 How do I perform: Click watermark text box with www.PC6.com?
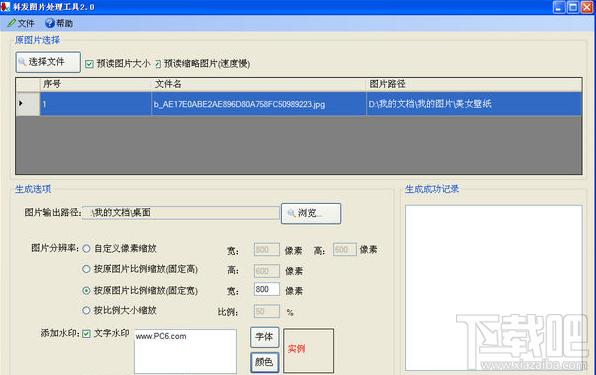(185, 351)
